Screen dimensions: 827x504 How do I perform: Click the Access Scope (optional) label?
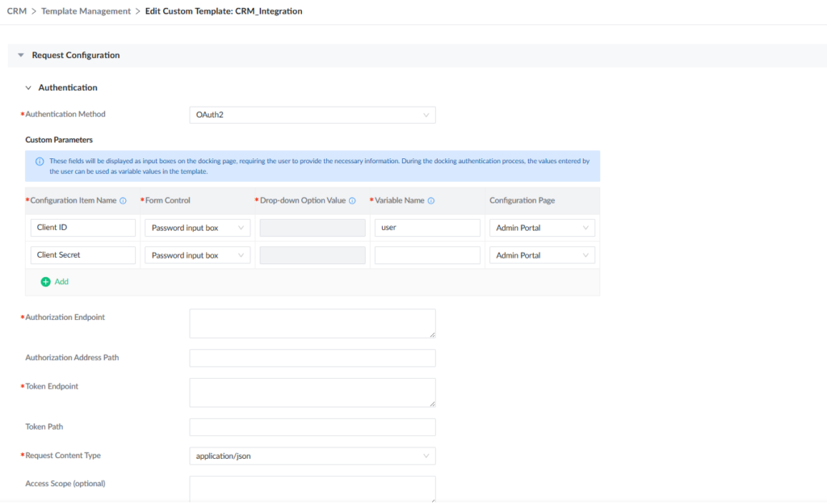(65, 484)
